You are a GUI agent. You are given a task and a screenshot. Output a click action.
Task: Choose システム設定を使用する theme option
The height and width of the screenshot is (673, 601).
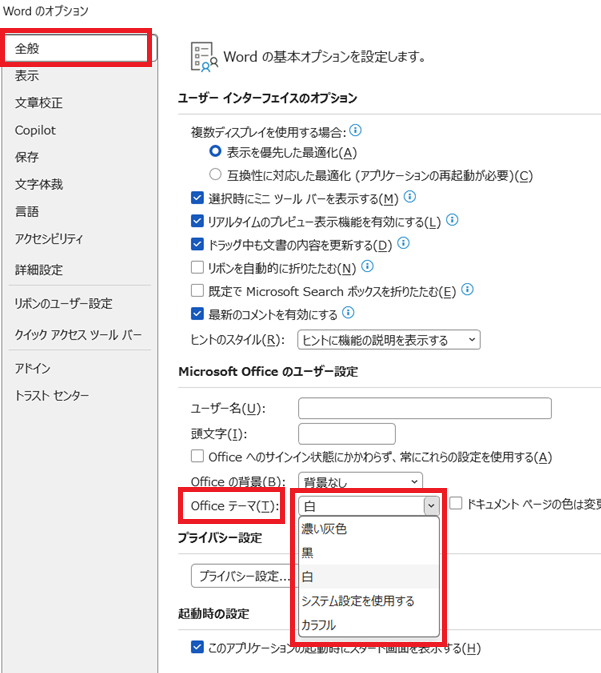[369, 600]
